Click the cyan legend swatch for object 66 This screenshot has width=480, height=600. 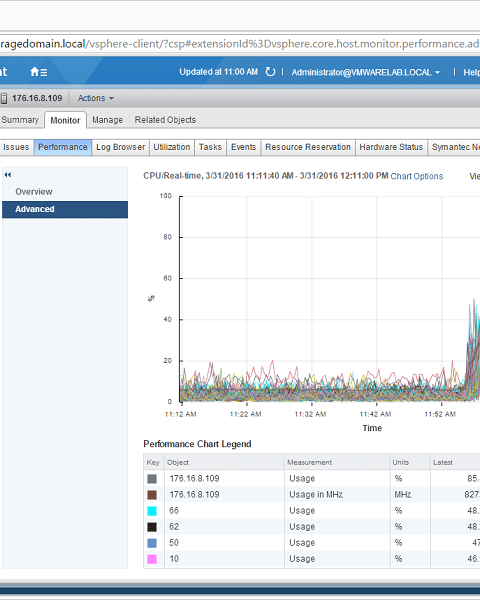coord(152,511)
